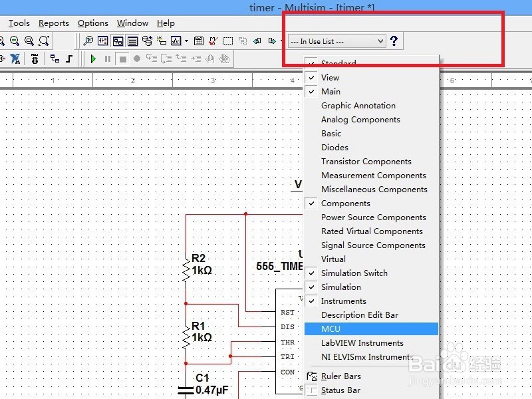Choose Signal Source Components entry

click(x=371, y=245)
